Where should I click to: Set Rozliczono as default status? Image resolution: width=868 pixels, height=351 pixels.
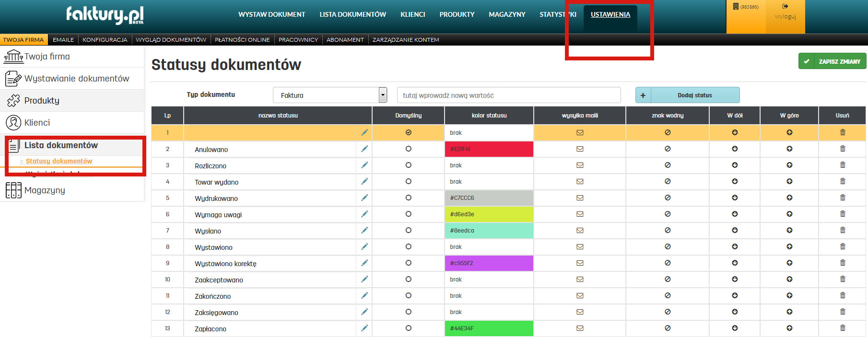[409, 165]
